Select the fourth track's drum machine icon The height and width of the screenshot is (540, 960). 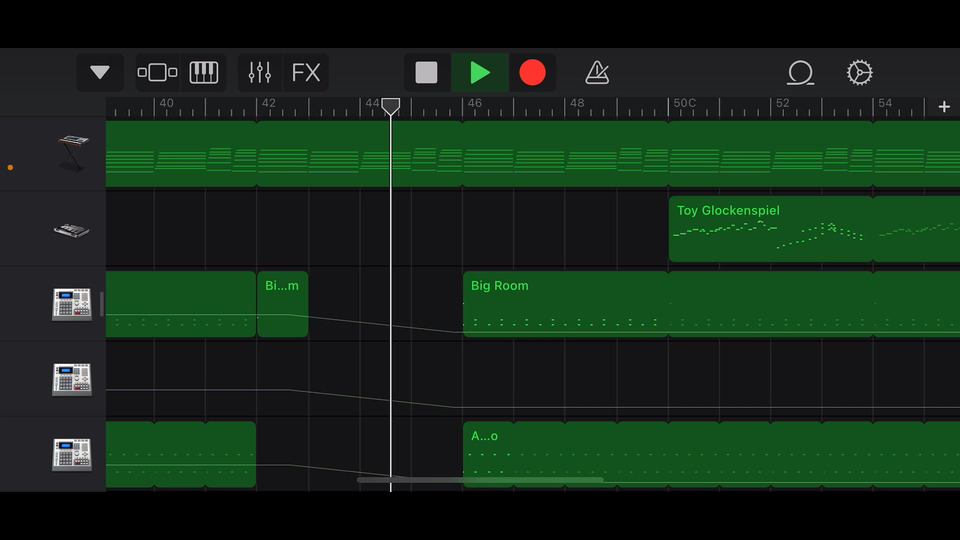click(72, 379)
